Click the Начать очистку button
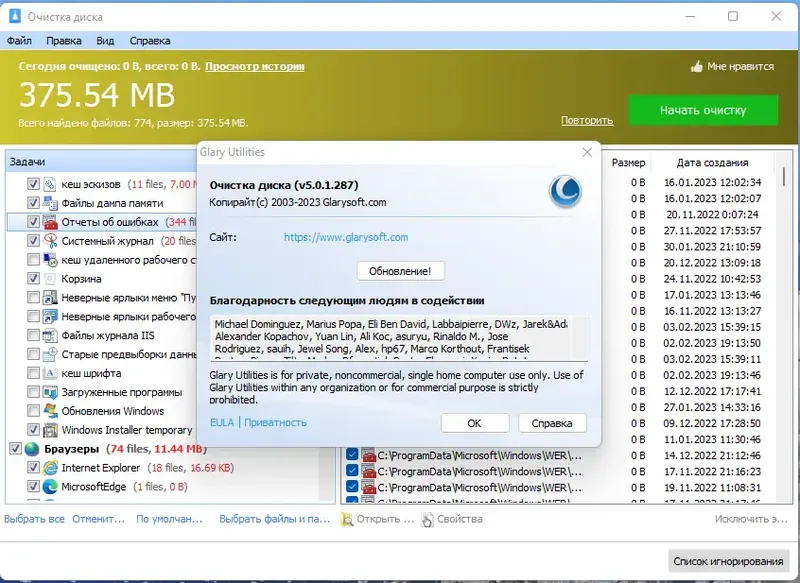The height and width of the screenshot is (583, 800). (703, 110)
